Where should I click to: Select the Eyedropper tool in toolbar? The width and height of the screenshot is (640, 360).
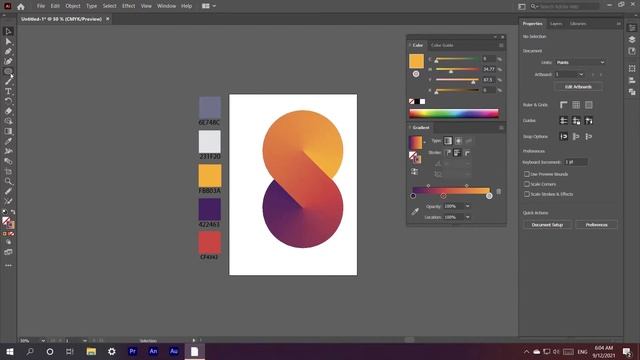click(x=8, y=141)
